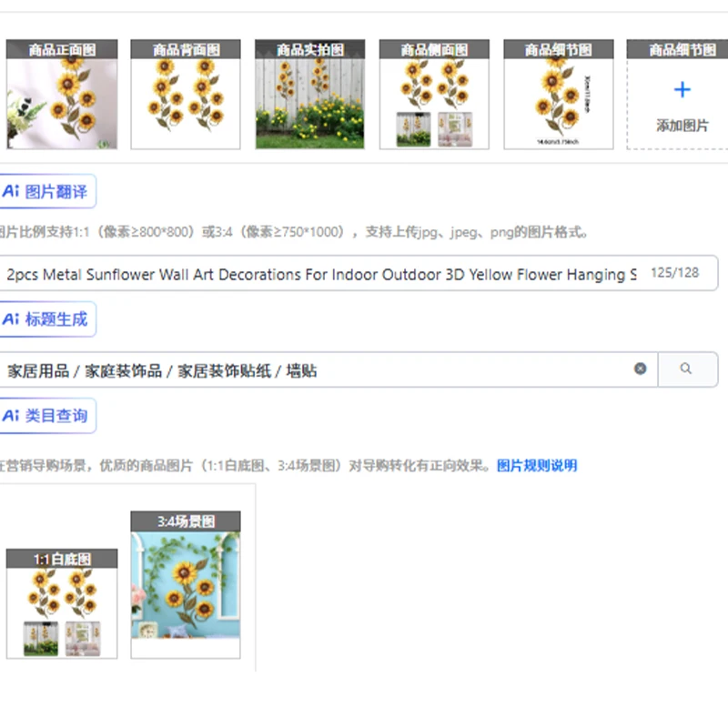Select the 商品细节图 thumbnail with dimensions
This screenshot has width=728, height=728.
[x=559, y=95]
